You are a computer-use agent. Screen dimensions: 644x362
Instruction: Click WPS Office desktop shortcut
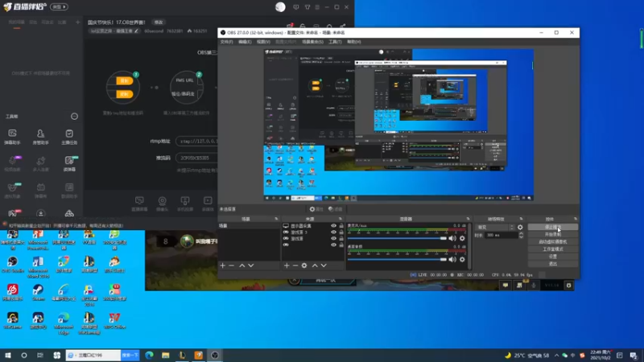click(114, 320)
